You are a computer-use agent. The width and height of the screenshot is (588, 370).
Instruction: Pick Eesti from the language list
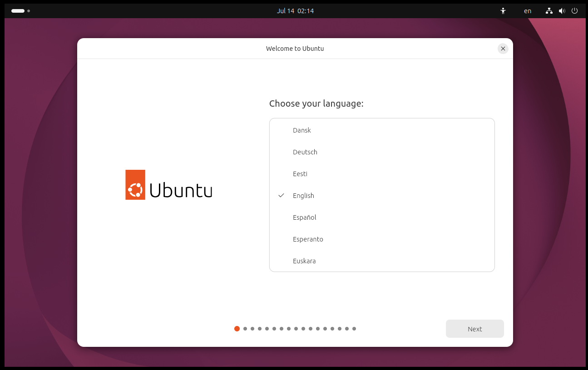pyautogui.click(x=382, y=174)
